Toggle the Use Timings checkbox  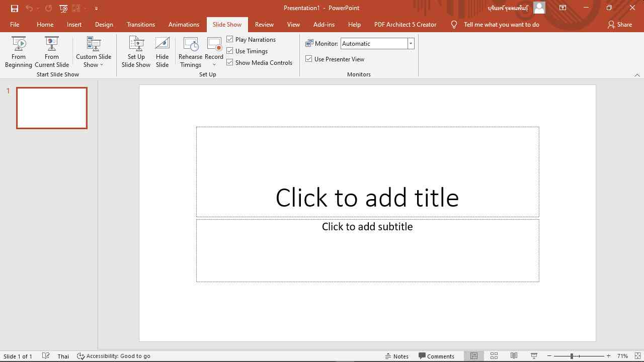pyautogui.click(x=230, y=51)
